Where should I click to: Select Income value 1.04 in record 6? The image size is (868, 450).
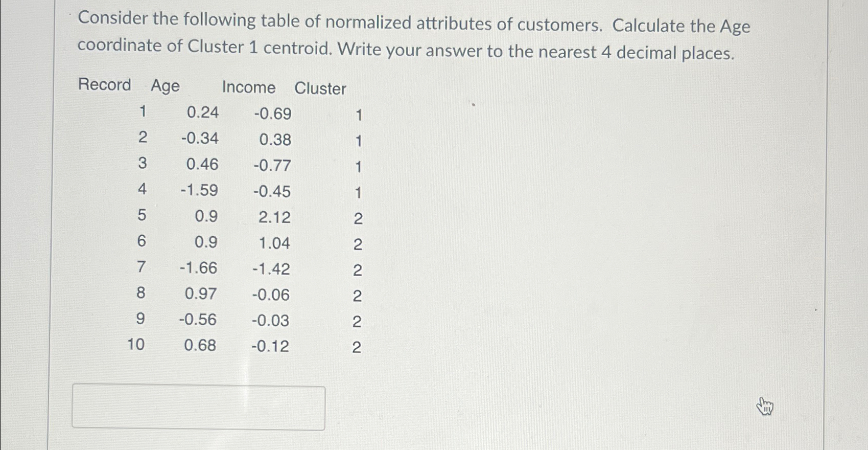[x=274, y=243]
